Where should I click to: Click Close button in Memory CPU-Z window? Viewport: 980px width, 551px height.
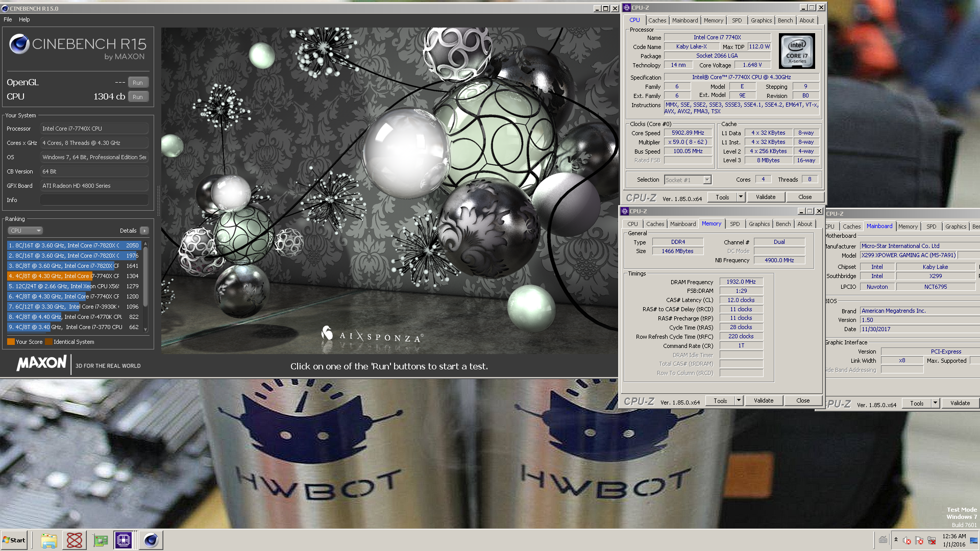[x=802, y=400]
